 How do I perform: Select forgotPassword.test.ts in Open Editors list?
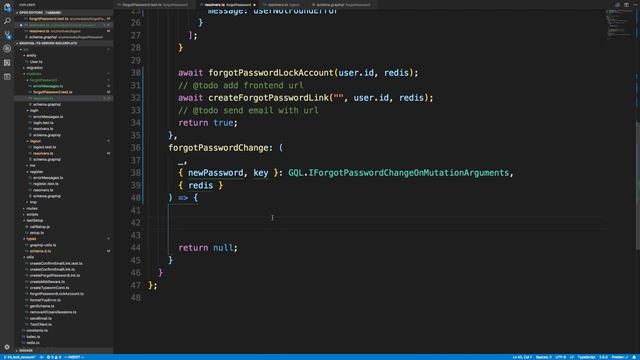pyautogui.click(x=65, y=19)
